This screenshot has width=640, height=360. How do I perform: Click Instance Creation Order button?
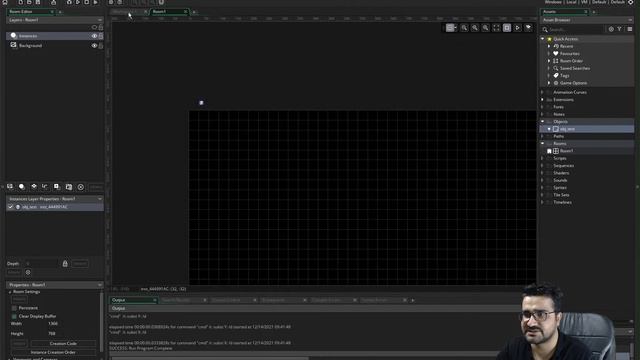(53, 352)
